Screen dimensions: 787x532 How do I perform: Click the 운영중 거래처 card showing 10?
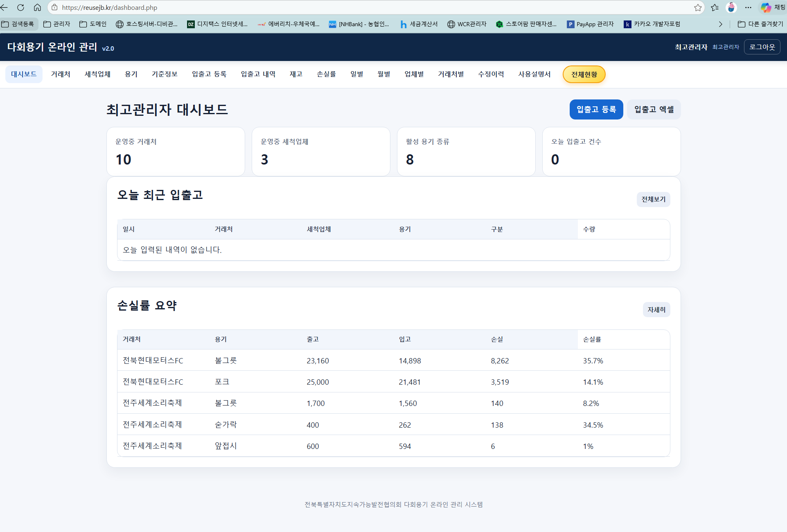pyautogui.click(x=176, y=151)
